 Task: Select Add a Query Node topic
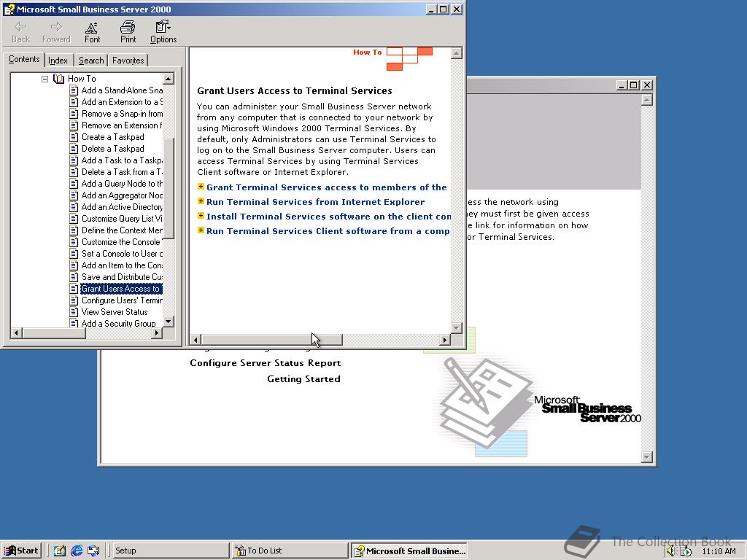pos(122,183)
